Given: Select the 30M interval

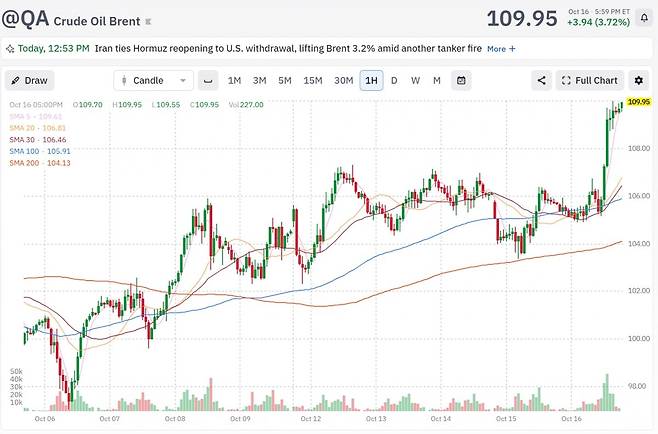Looking at the screenshot, I should click(343, 81).
